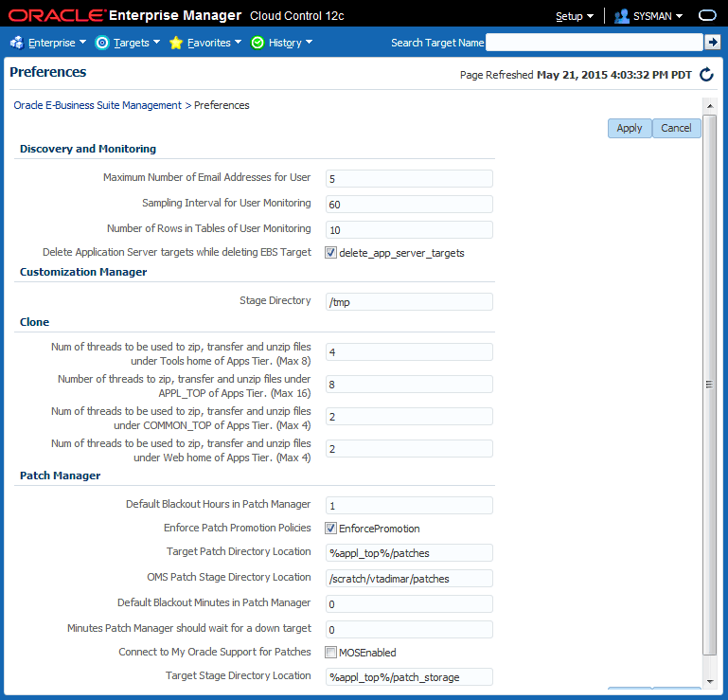This screenshot has width=728, height=700.
Task: Enable the MOSEnabled checkbox
Action: (330, 652)
